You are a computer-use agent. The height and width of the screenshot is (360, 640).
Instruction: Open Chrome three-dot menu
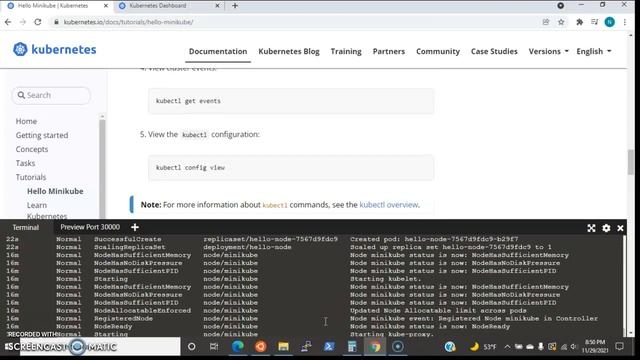click(x=624, y=22)
